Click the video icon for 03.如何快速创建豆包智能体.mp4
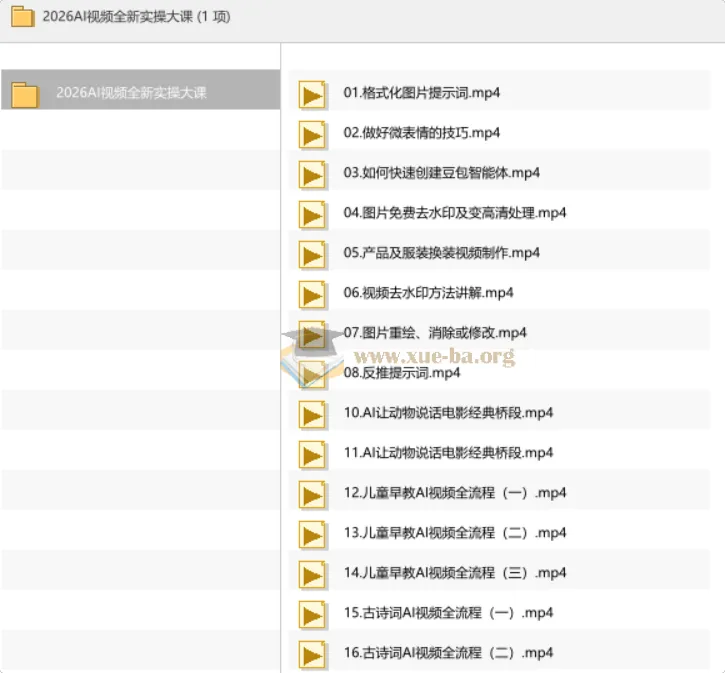 312,175
